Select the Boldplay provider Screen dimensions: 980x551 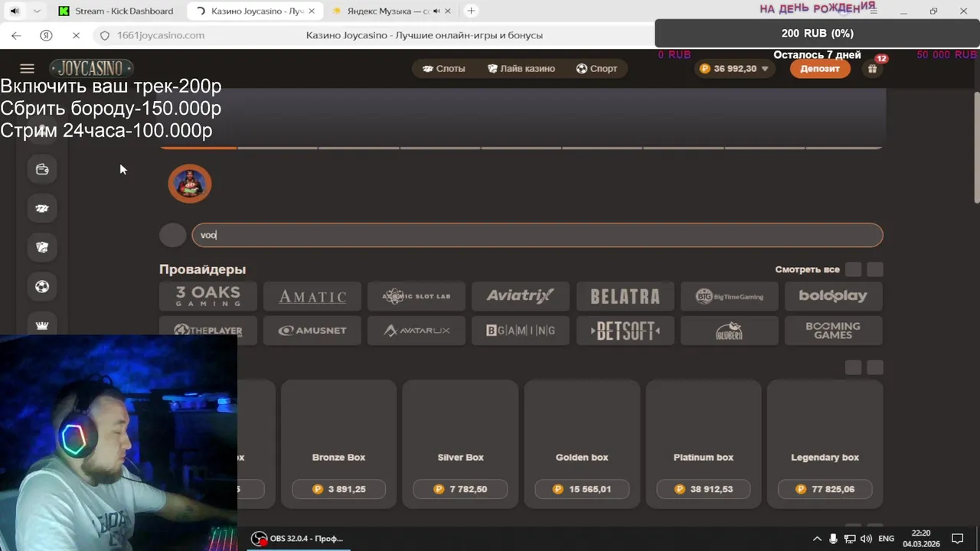click(834, 296)
